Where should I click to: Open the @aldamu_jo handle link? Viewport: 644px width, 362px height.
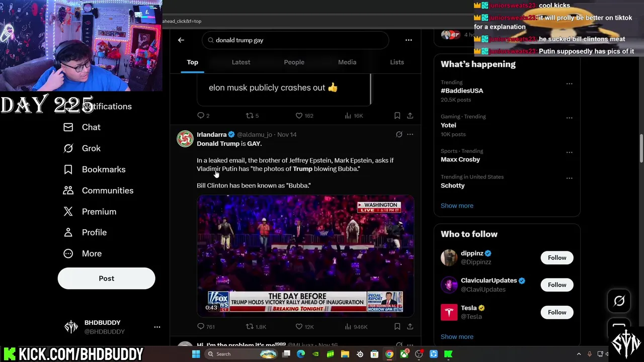point(255,135)
